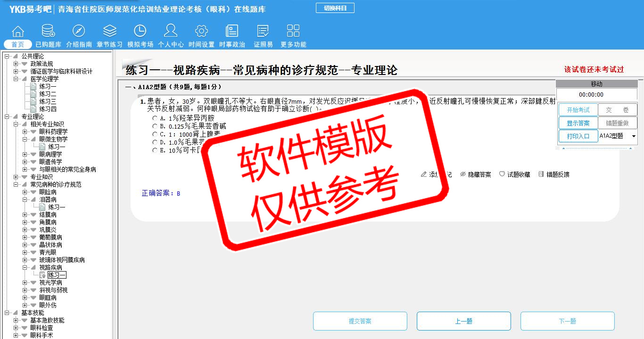Click 隐藏答案 eye icon
Viewport: 644px width, 339px height.
pyautogui.click(x=463, y=174)
